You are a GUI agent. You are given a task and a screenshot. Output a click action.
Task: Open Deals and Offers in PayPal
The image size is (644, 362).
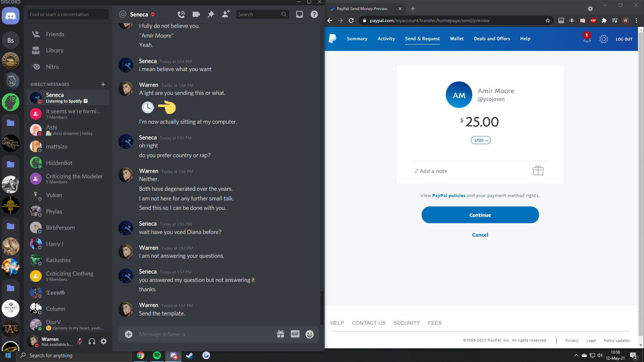(x=492, y=39)
